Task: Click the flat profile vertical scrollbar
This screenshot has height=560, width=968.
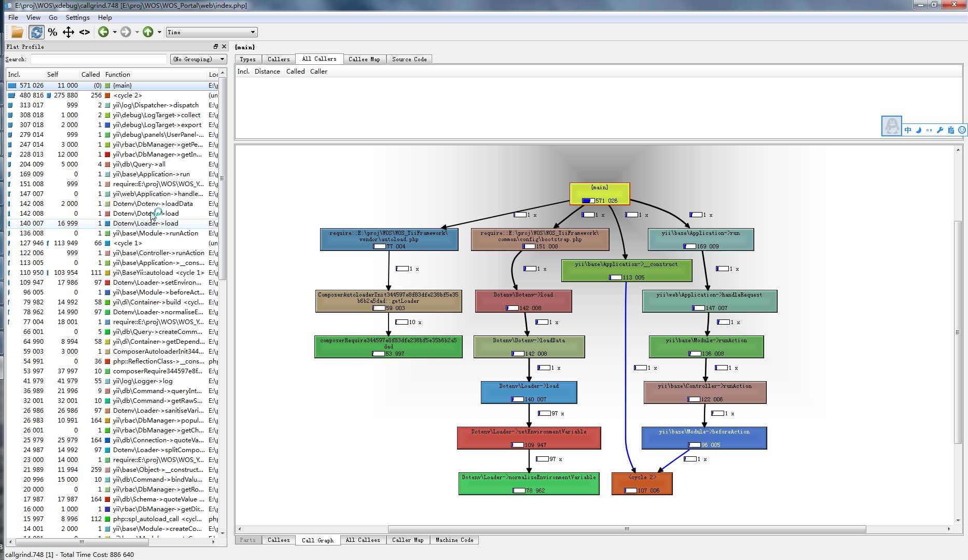Action: [223, 178]
